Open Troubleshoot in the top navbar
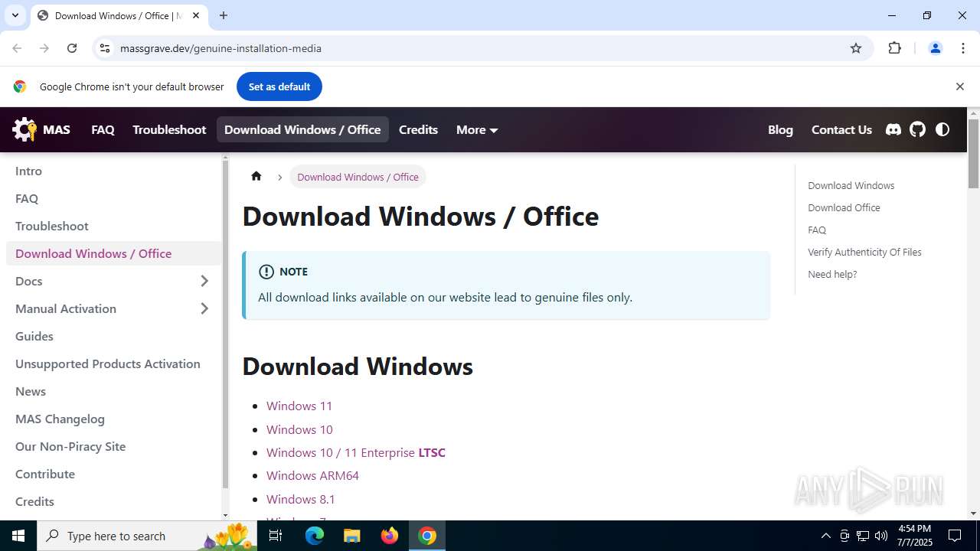Image resolution: width=980 pixels, height=551 pixels. (169, 129)
